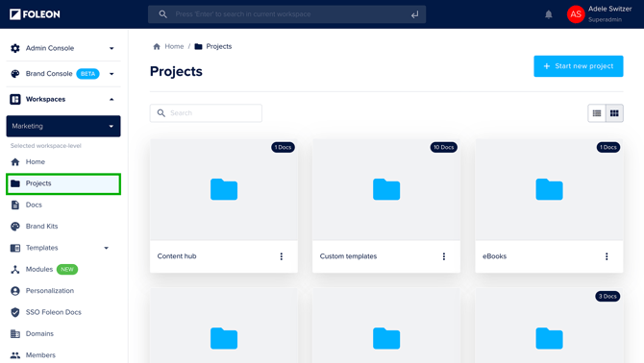The image size is (644, 363).
Task: Open the Content hub folder
Action: 224,189
